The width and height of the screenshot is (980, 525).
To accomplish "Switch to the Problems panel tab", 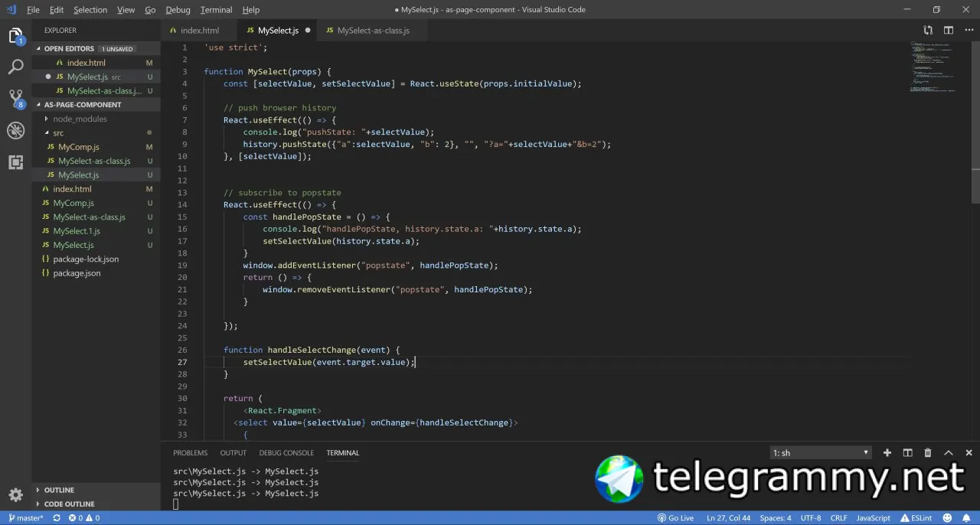I will [190, 453].
